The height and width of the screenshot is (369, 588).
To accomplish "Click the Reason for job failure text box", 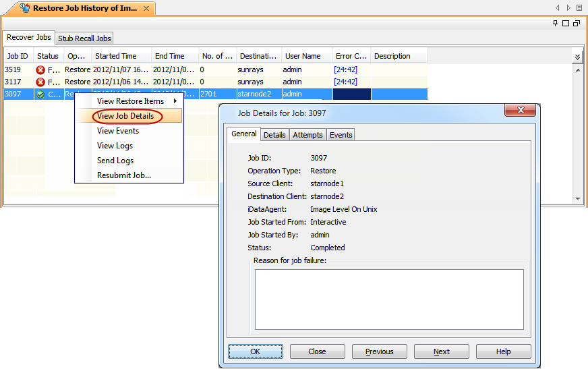I will [389, 299].
